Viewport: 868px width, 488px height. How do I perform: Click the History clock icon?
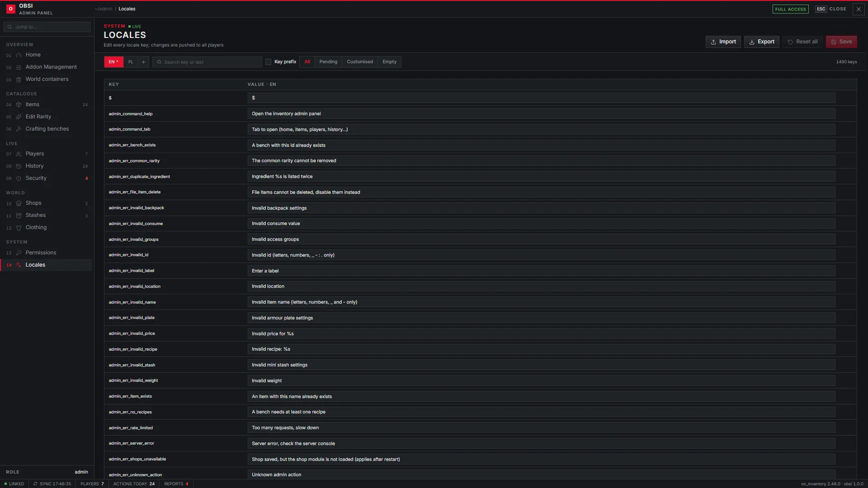pos(19,166)
